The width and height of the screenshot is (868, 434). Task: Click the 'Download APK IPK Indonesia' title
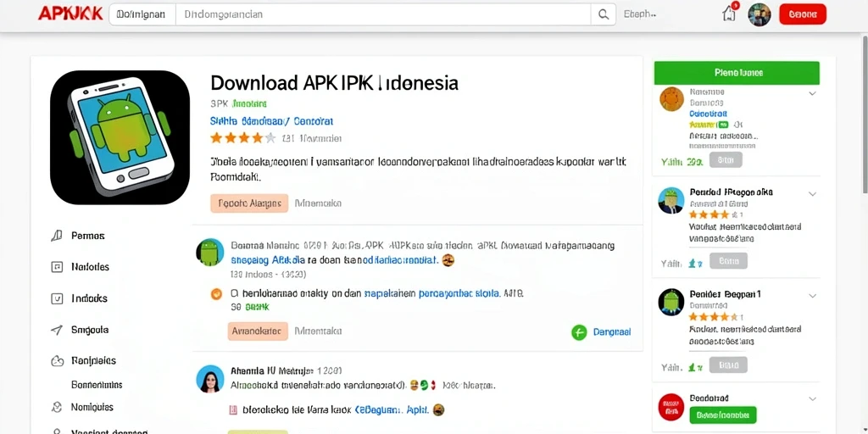coord(334,83)
